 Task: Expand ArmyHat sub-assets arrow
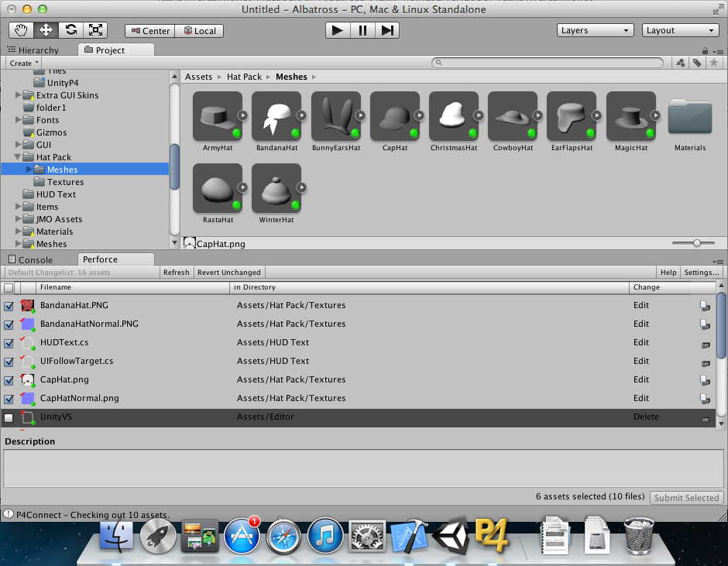point(242,115)
